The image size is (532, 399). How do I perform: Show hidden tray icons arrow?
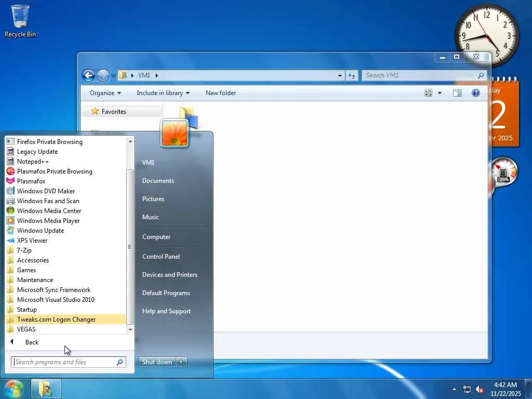[x=454, y=389]
